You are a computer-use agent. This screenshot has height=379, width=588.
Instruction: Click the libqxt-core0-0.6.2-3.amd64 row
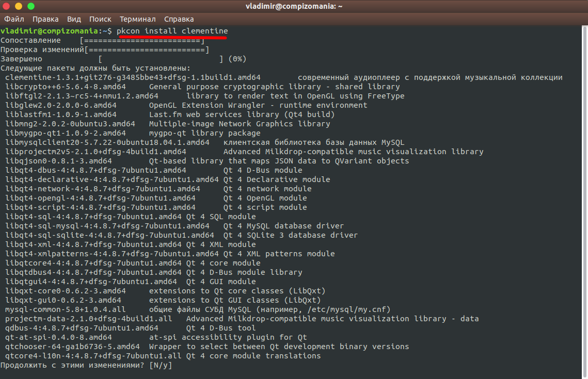(165, 291)
